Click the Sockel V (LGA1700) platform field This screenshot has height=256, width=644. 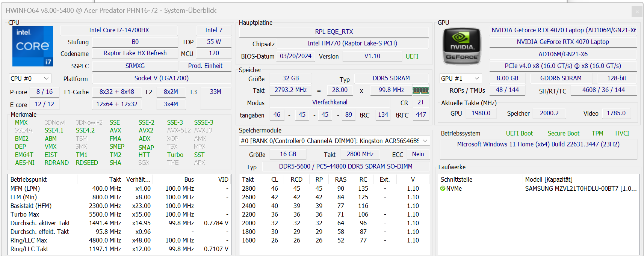point(162,78)
